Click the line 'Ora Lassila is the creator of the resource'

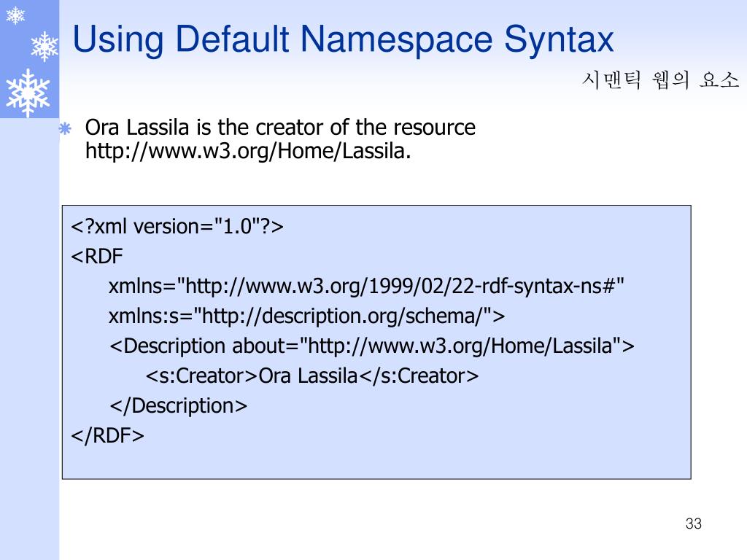pyautogui.click(x=280, y=128)
